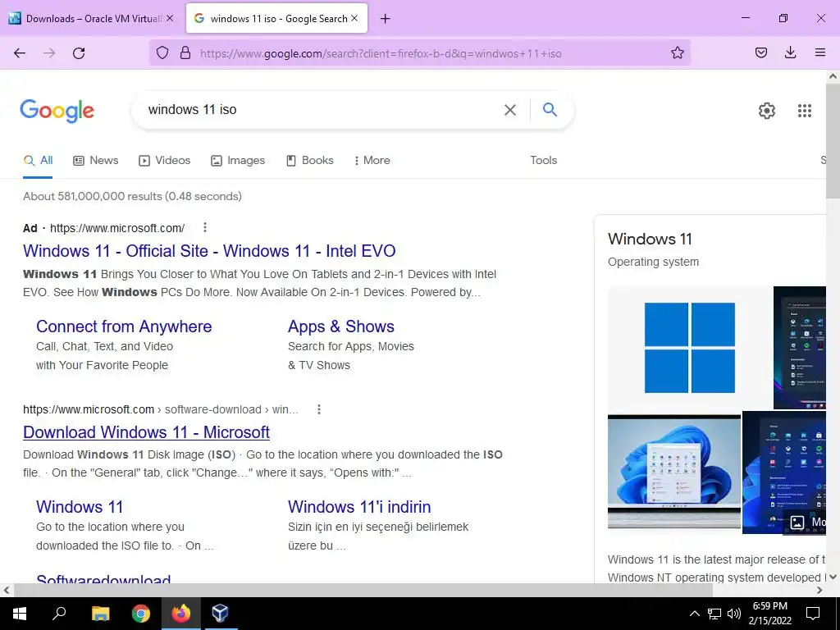Open VirtualBox from the taskbar
This screenshot has width=840, height=630.
click(220, 614)
